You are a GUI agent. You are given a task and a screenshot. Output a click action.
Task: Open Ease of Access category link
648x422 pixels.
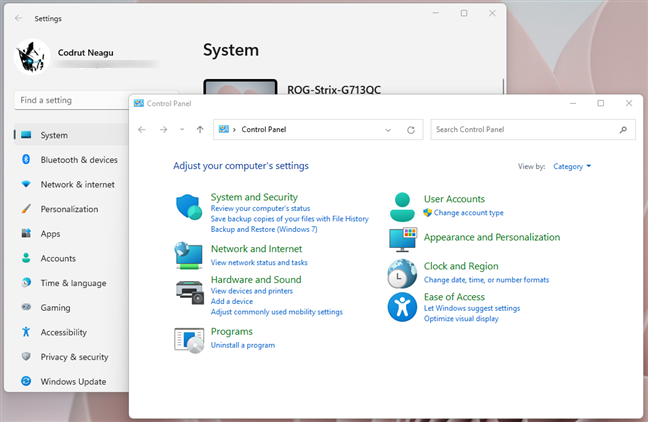click(454, 297)
